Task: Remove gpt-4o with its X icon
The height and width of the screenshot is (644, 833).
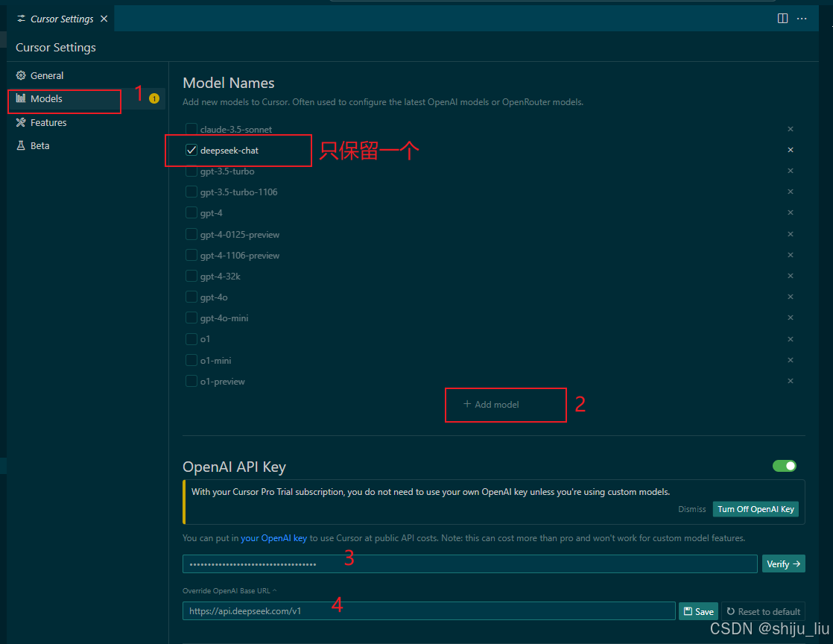Action: pos(791,297)
